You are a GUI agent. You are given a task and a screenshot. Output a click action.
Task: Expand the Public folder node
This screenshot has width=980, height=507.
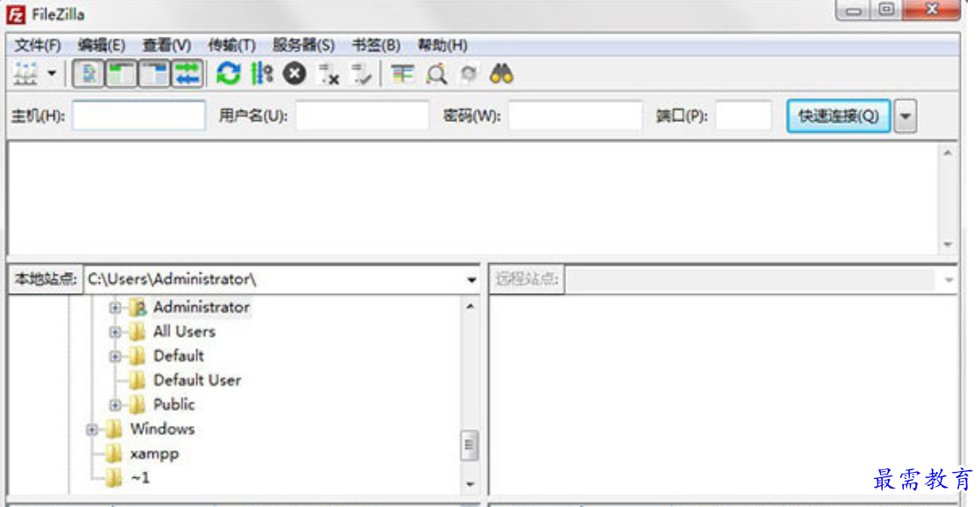115,405
